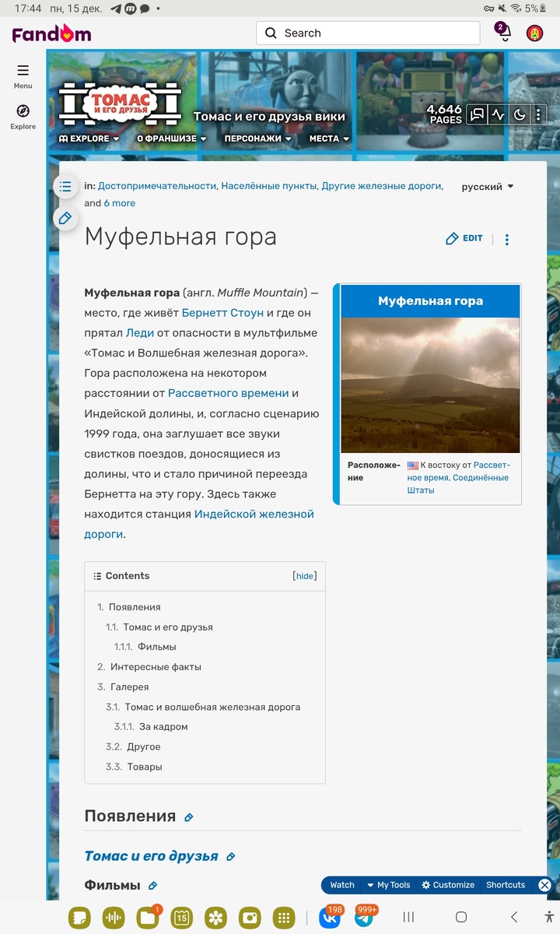The image size is (560, 934).
Task: Open VK app in taskbar
Action: point(330,918)
